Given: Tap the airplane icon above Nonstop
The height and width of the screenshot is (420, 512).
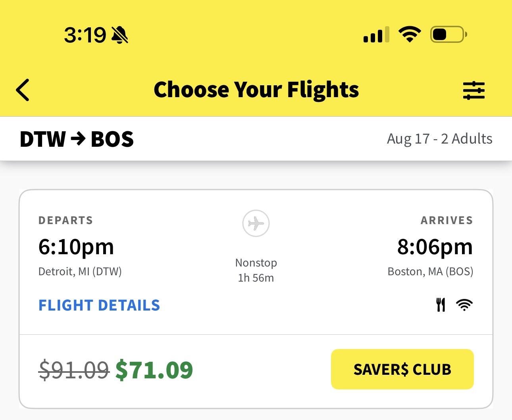Looking at the screenshot, I should point(256,223).
